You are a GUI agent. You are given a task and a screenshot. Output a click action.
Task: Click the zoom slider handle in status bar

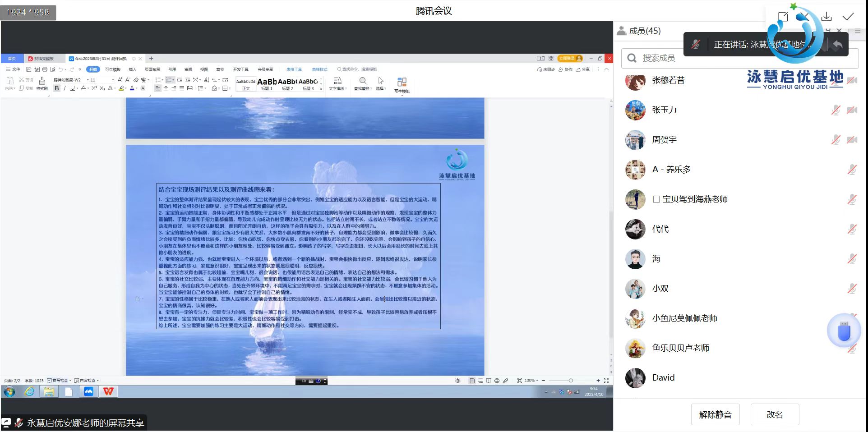point(571,381)
